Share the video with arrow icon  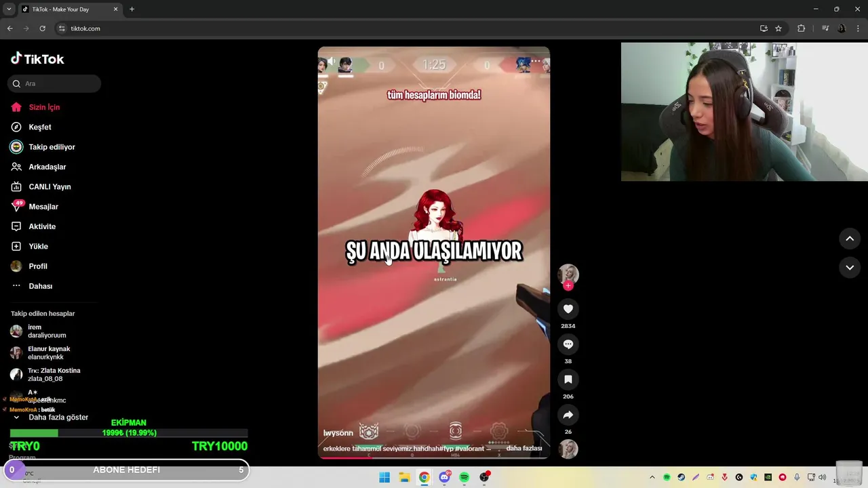click(568, 415)
